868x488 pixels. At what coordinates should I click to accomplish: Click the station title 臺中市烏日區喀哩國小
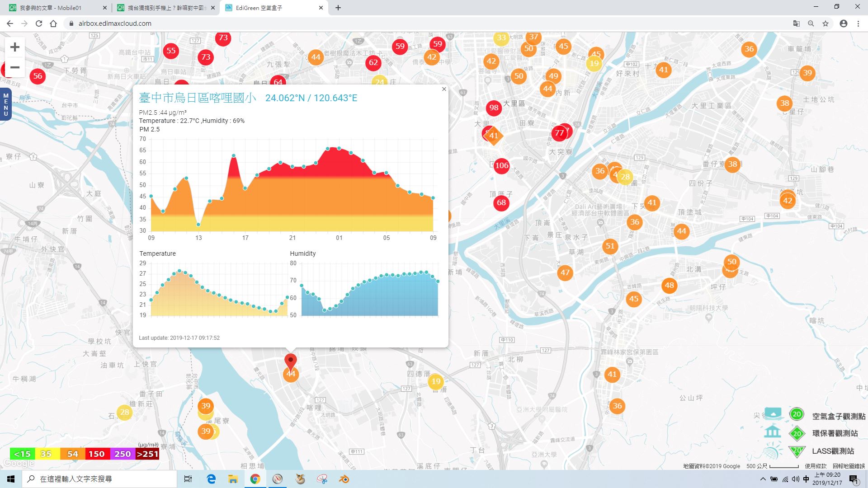coord(198,98)
